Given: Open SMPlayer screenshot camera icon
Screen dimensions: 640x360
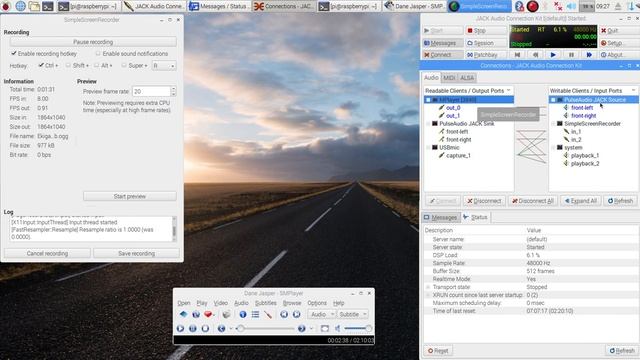Looking at the screenshot, I should [227, 314].
